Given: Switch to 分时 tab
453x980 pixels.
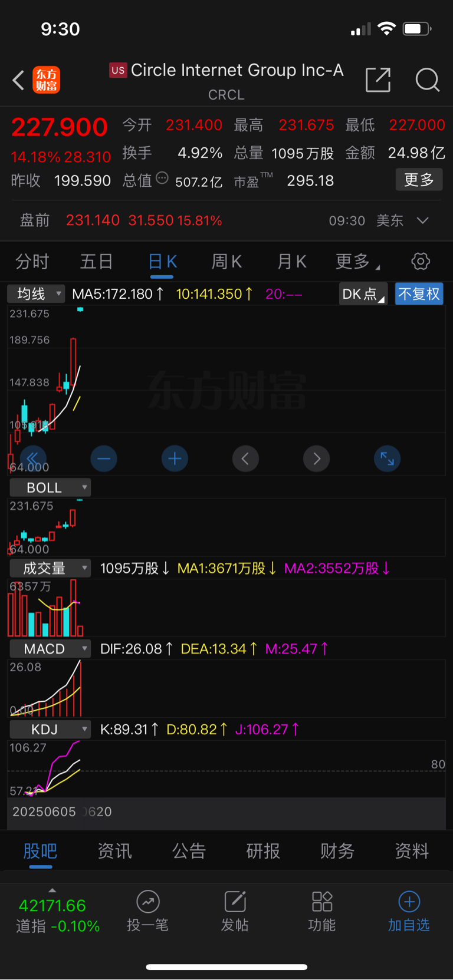Looking at the screenshot, I should pyautogui.click(x=32, y=262).
